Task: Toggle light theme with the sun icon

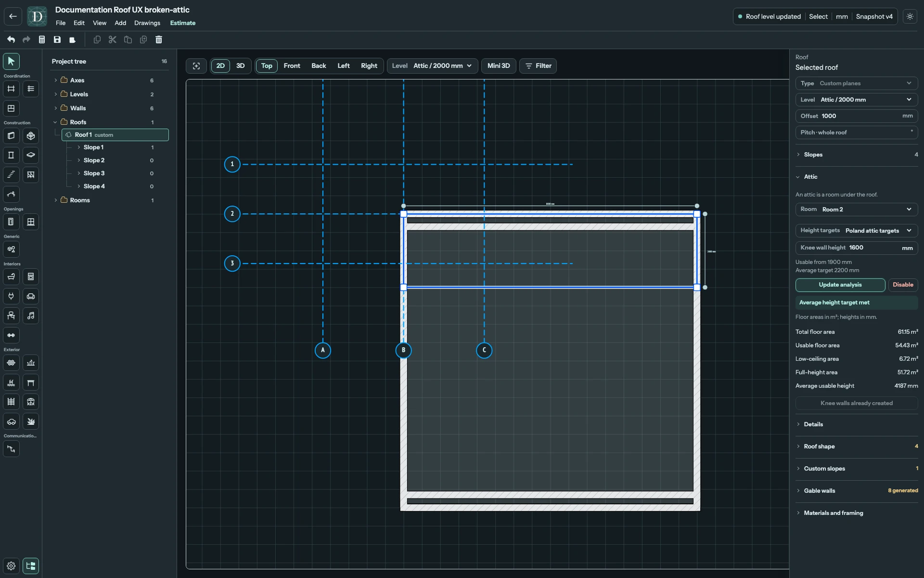Action: pos(910,16)
